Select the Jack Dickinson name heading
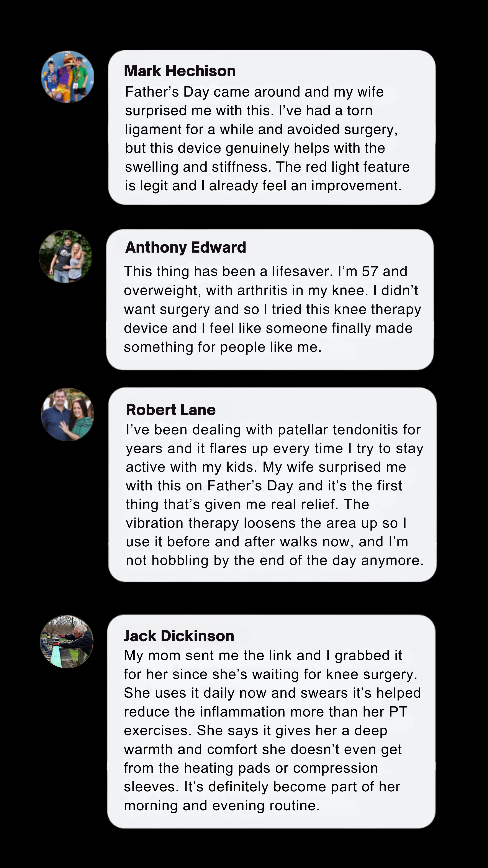The image size is (488, 868). [179, 636]
